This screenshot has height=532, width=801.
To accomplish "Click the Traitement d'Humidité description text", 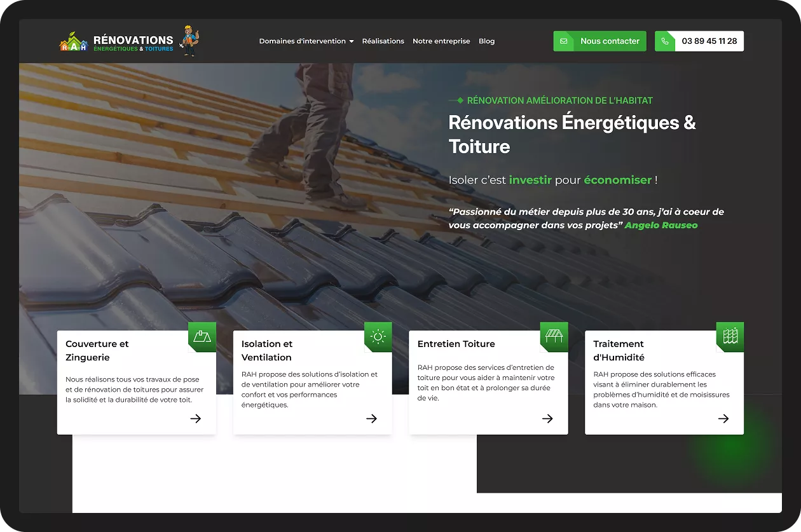I will [662, 390].
